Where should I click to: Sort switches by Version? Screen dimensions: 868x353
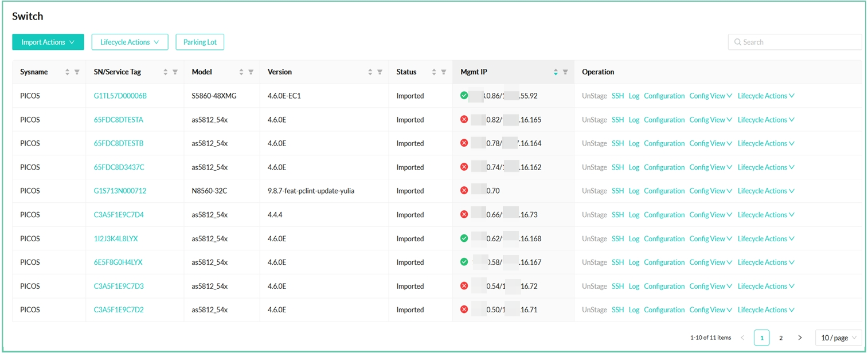pyautogui.click(x=370, y=72)
